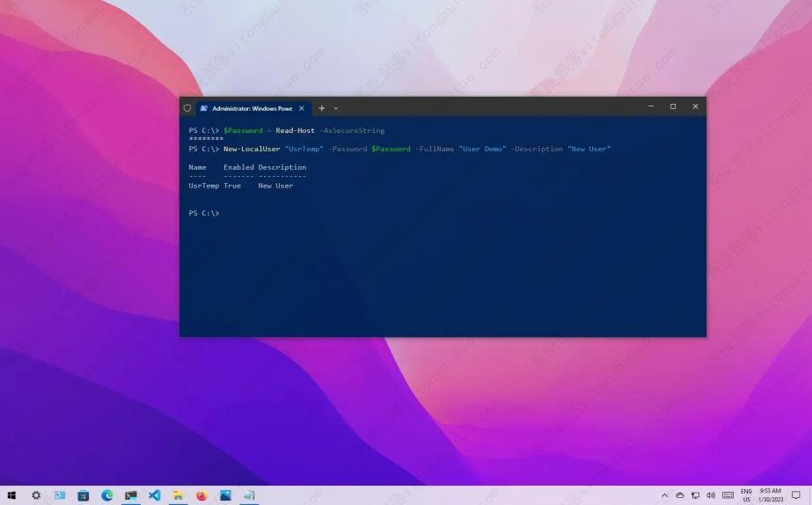This screenshot has height=505, width=812.
Task: Click the -FullName parameter
Action: pos(435,149)
